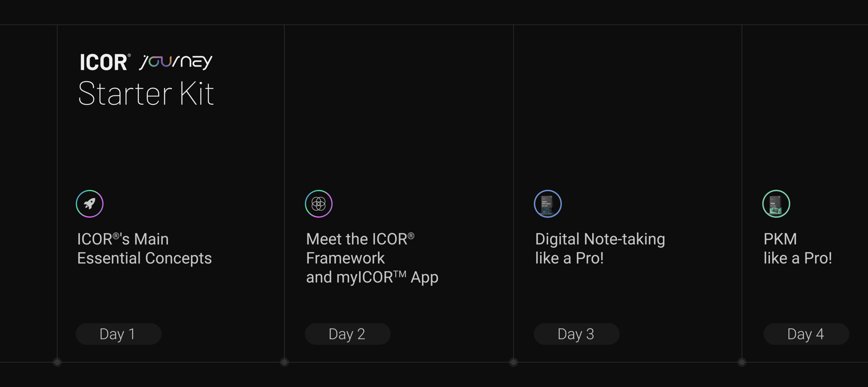This screenshot has width=868, height=387.
Task: Click the rocket icon for Day 1
Action: [90, 204]
